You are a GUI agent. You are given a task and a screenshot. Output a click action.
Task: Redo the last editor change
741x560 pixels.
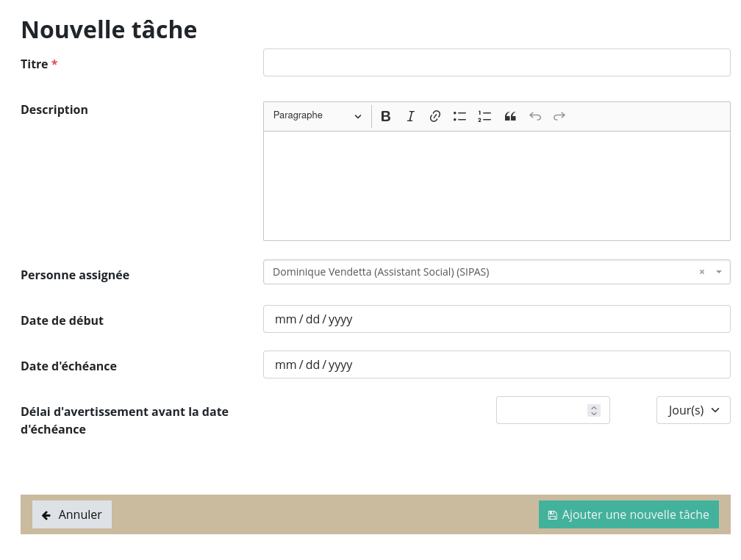(559, 116)
